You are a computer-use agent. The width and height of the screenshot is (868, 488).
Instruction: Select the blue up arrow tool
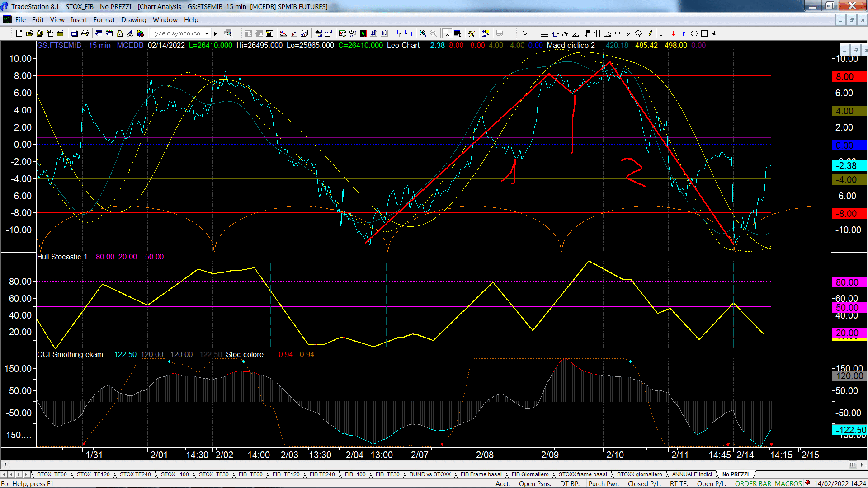point(684,33)
